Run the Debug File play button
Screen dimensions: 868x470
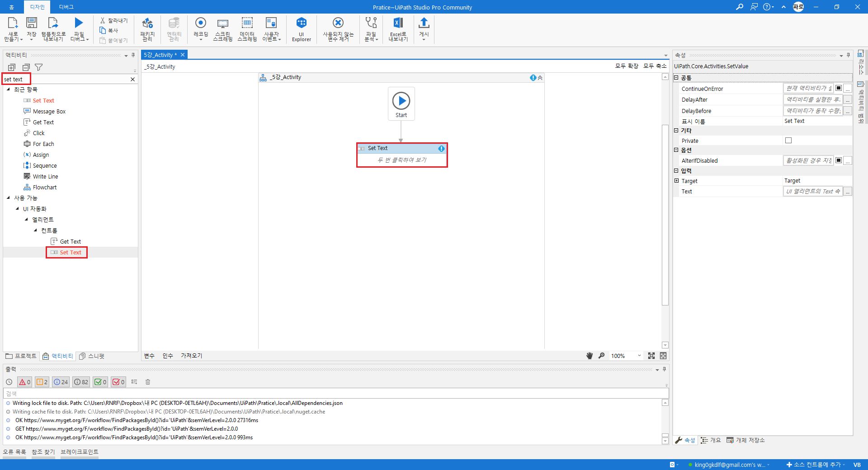(x=79, y=23)
